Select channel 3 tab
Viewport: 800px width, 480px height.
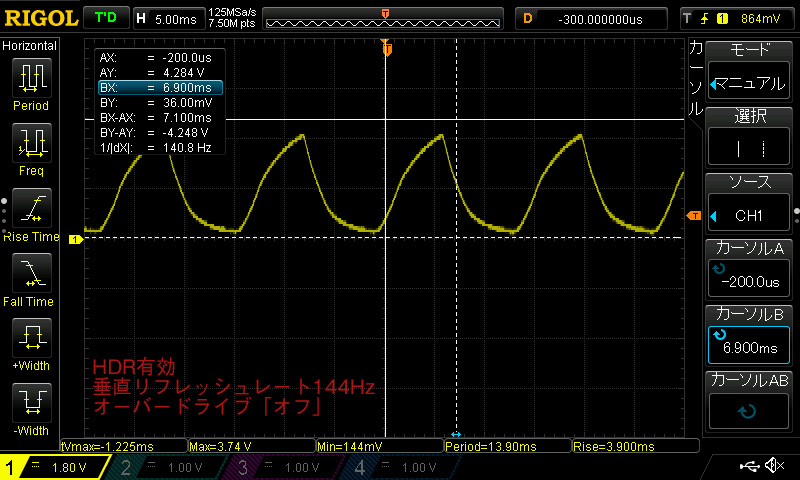283,467
